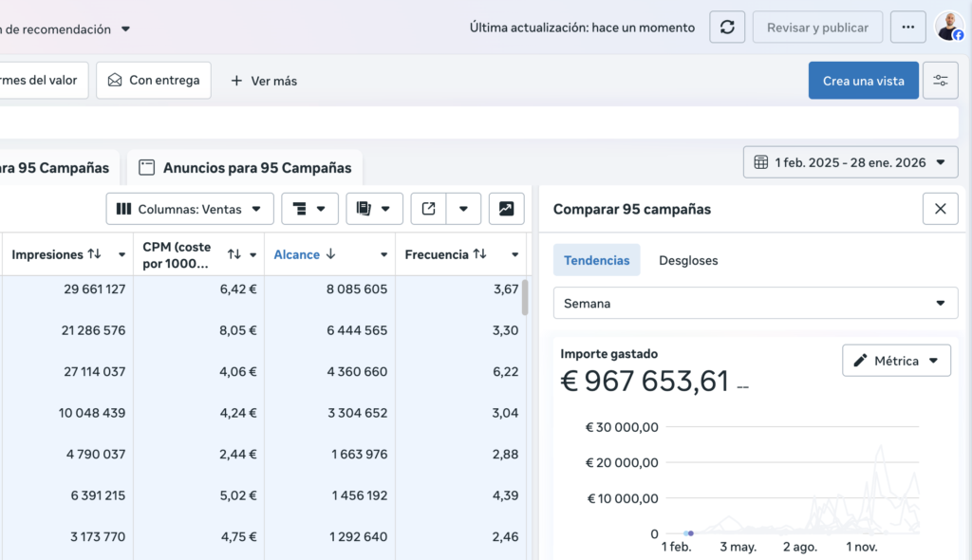Click the refresh data icon
Image resolution: width=972 pixels, height=560 pixels.
pos(727,28)
